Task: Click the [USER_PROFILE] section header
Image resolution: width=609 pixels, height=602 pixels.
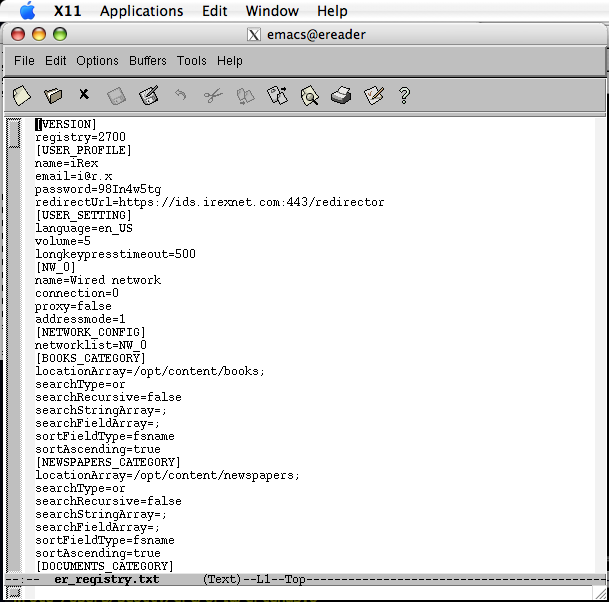Action: tap(84, 150)
